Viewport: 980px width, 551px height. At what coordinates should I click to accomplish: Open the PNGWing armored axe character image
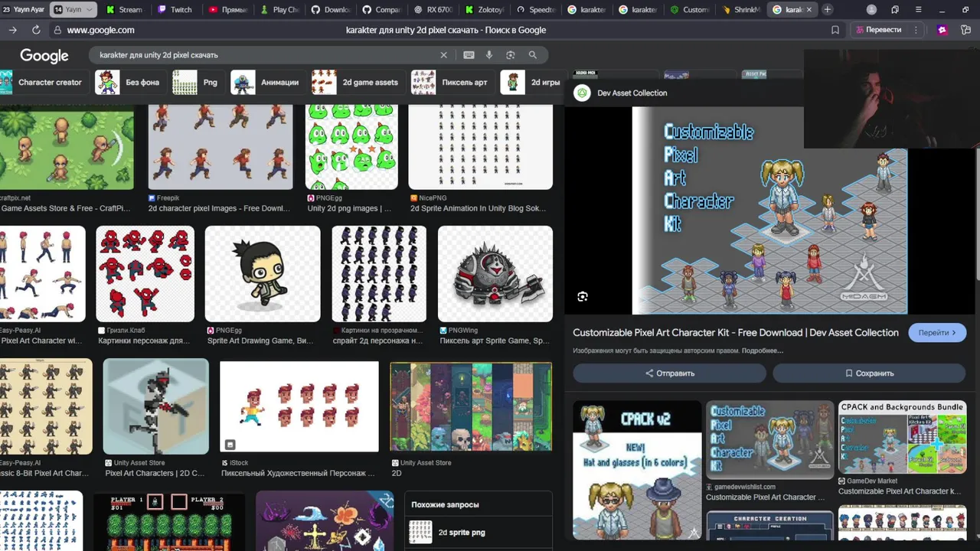(495, 274)
